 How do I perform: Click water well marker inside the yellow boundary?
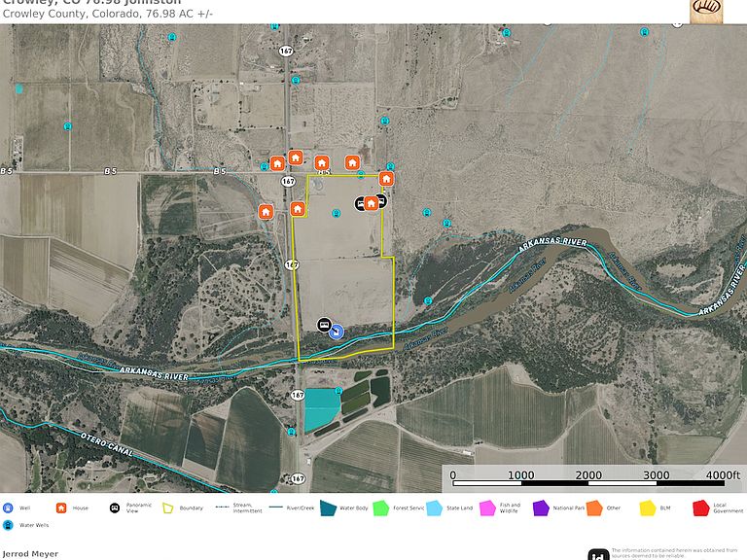click(x=336, y=213)
